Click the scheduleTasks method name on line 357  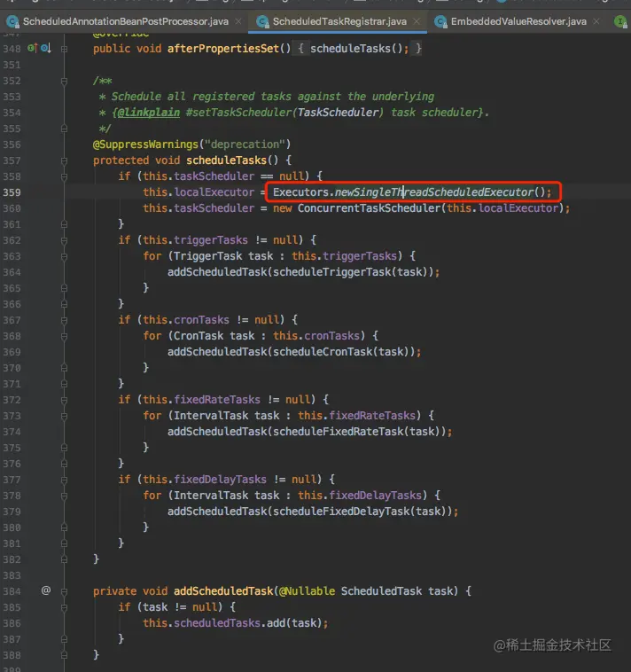pyautogui.click(x=226, y=160)
